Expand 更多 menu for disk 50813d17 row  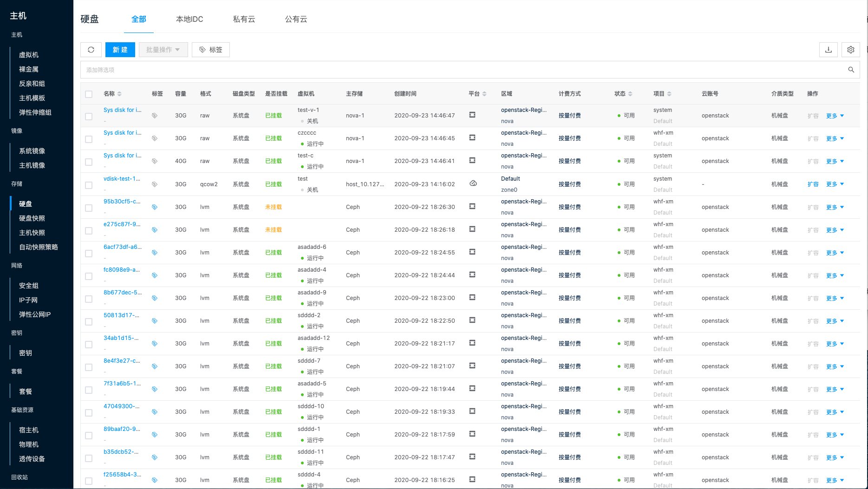tap(835, 321)
